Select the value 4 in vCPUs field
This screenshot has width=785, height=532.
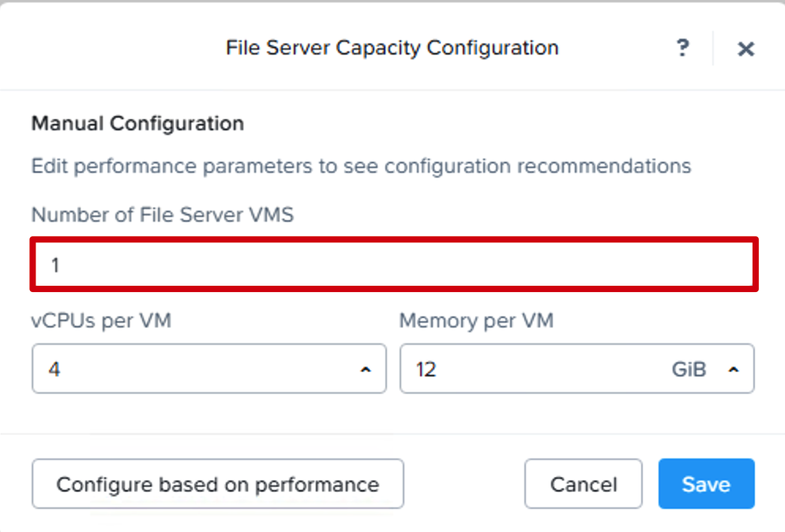pos(54,369)
